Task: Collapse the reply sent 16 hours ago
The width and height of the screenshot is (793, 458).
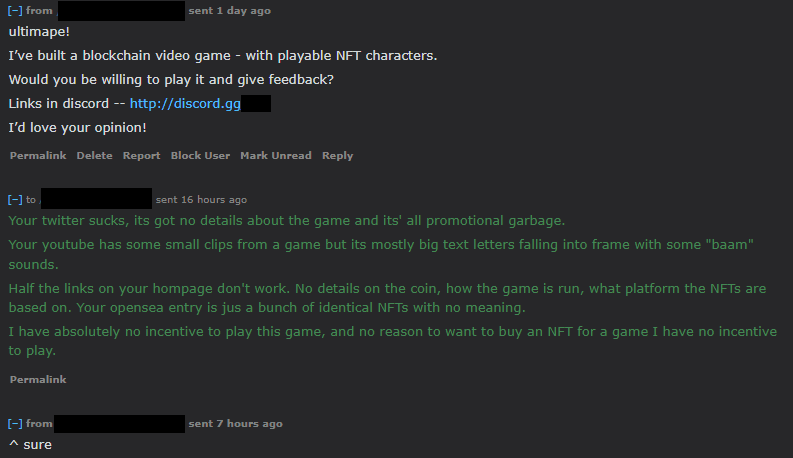Action: click(x=15, y=200)
